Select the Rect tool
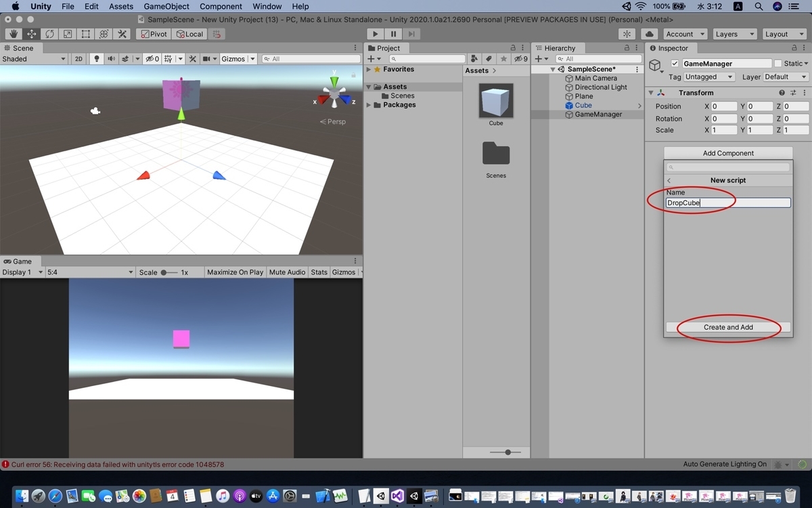 [86, 34]
